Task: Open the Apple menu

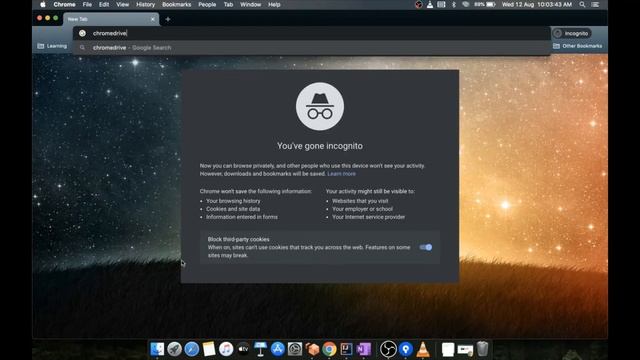Action: click(x=42, y=4)
